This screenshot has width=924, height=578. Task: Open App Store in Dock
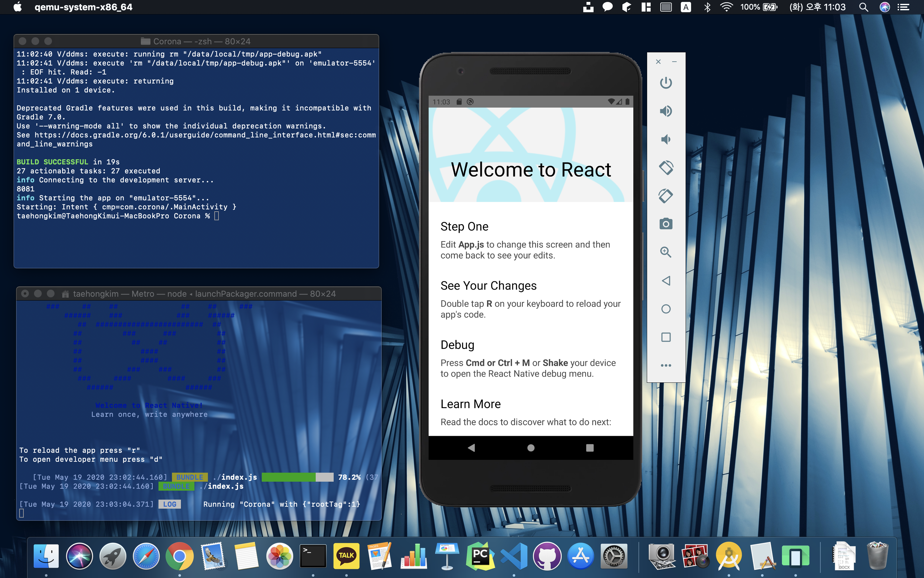point(580,556)
